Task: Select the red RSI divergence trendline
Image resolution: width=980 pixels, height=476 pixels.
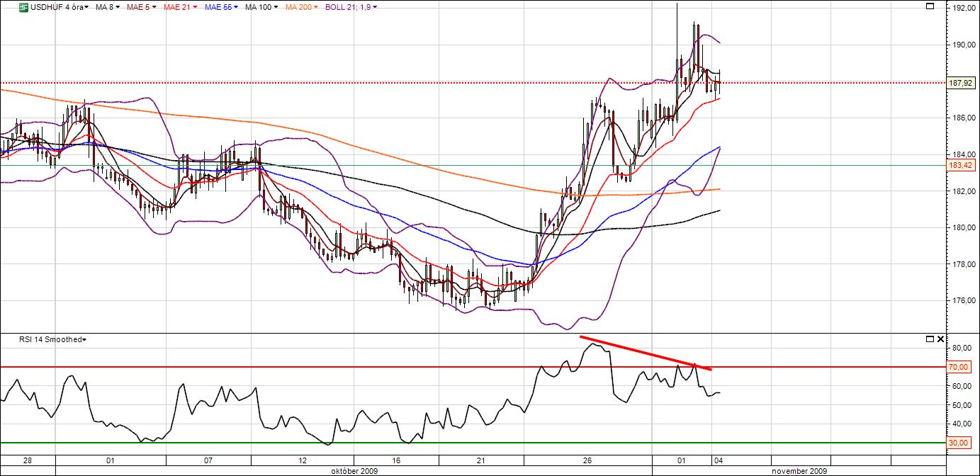Action: click(x=646, y=353)
